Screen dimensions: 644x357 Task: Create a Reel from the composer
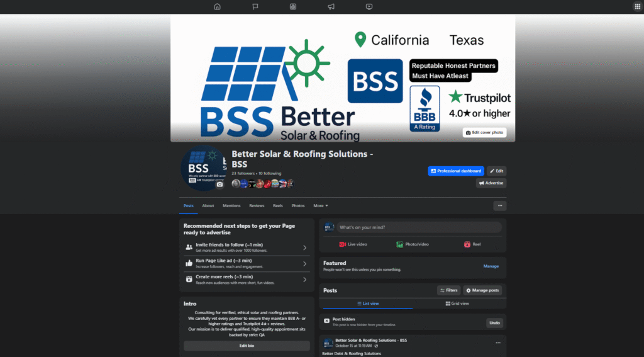pos(472,244)
